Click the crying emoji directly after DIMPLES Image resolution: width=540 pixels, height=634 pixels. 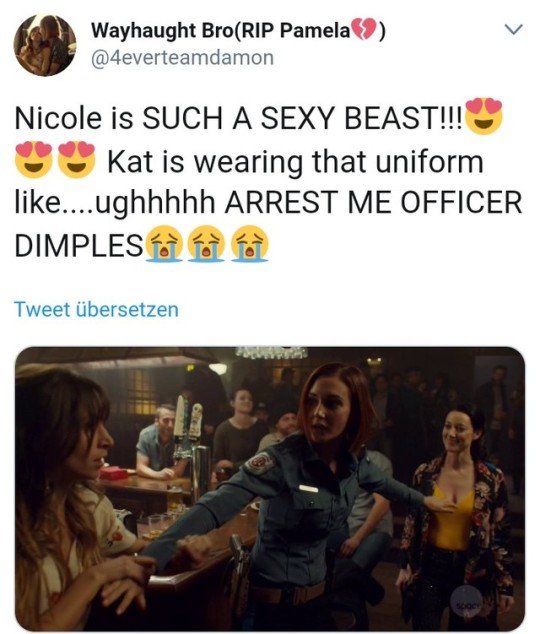coord(164,244)
